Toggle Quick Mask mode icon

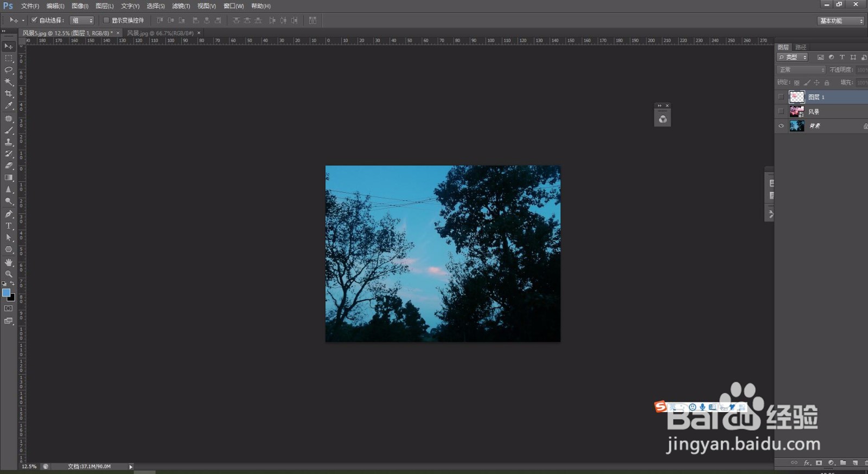8,308
